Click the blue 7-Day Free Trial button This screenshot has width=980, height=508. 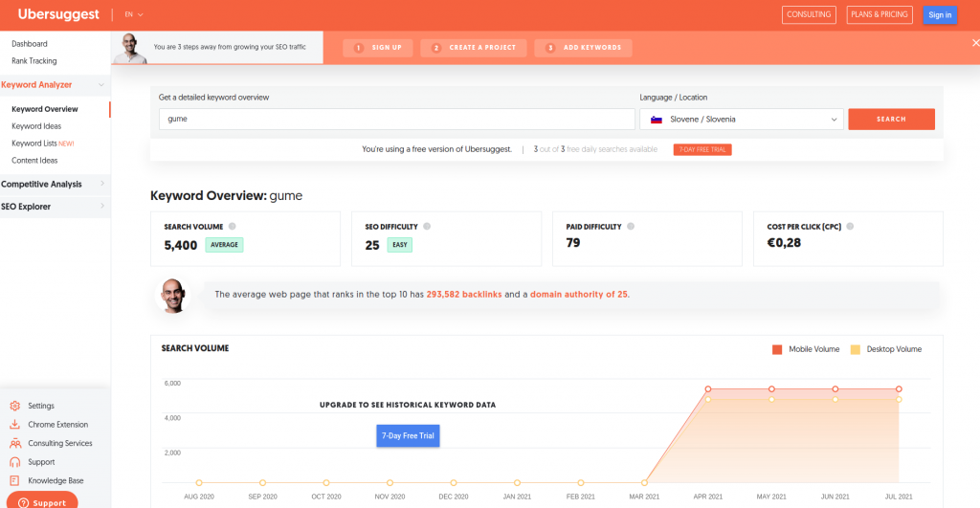point(408,435)
